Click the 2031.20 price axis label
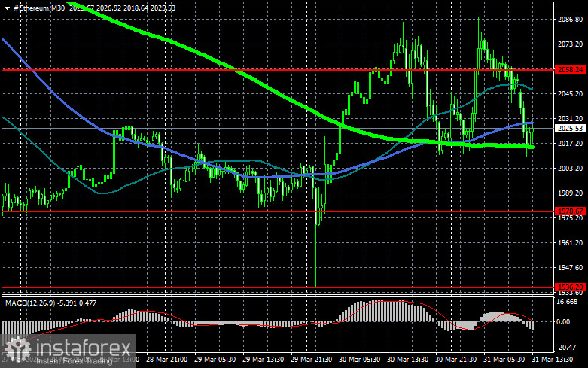 (571, 119)
